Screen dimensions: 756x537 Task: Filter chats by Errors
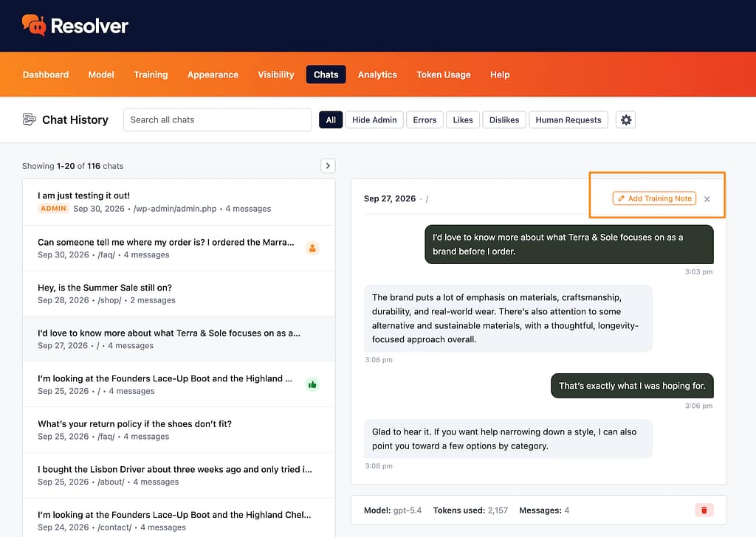coord(425,120)
